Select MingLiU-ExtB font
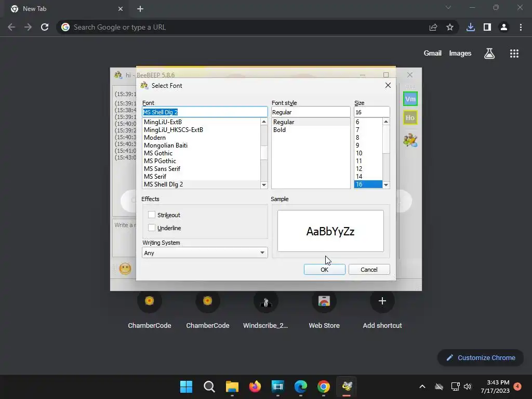The image size is (532, 399). (202, 122)
